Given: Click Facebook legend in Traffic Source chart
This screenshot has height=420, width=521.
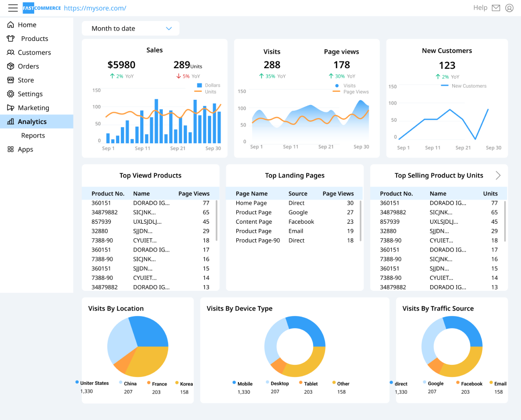Looking at the screenshot, I should click(x=470, y=383).
